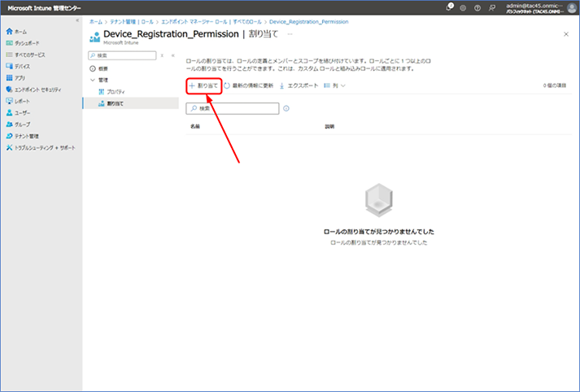Collapse the left navigation with chevrons

click(x=77, y=20)
